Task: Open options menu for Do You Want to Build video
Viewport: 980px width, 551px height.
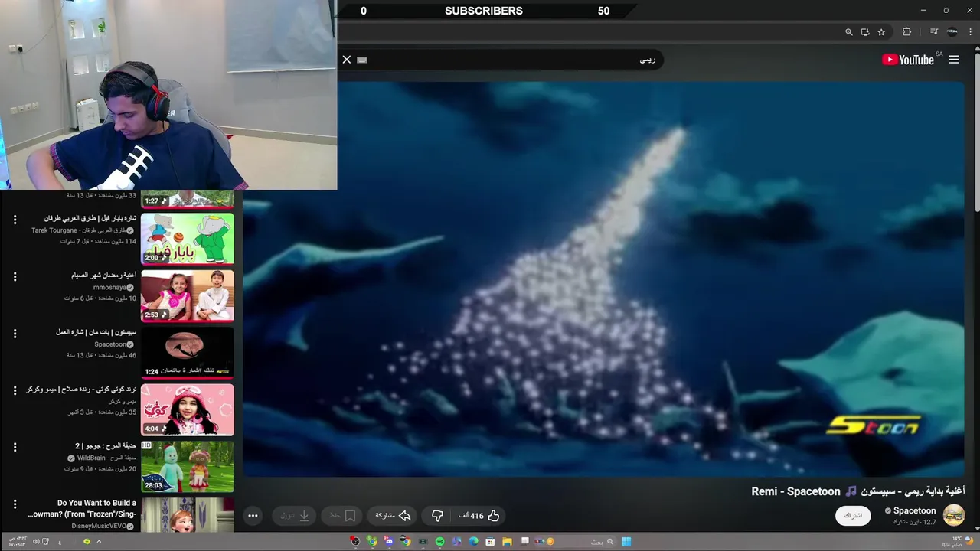Action: (x=15, y=504)
